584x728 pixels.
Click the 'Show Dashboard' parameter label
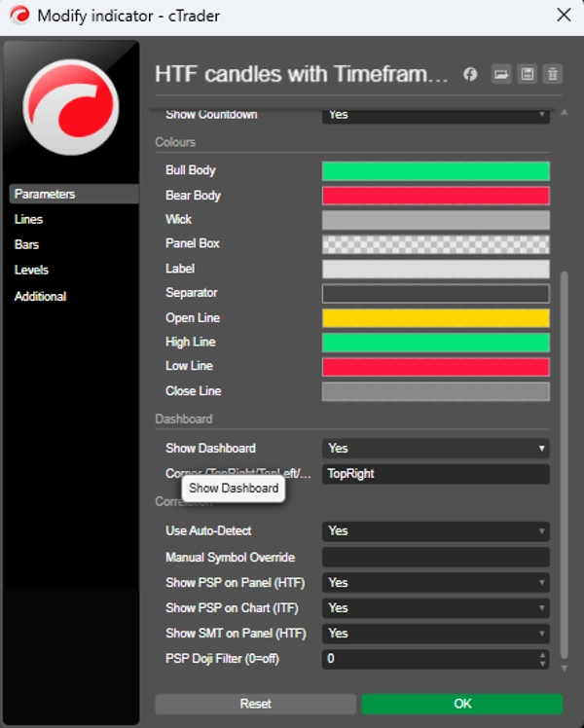[x=211, y=448]
